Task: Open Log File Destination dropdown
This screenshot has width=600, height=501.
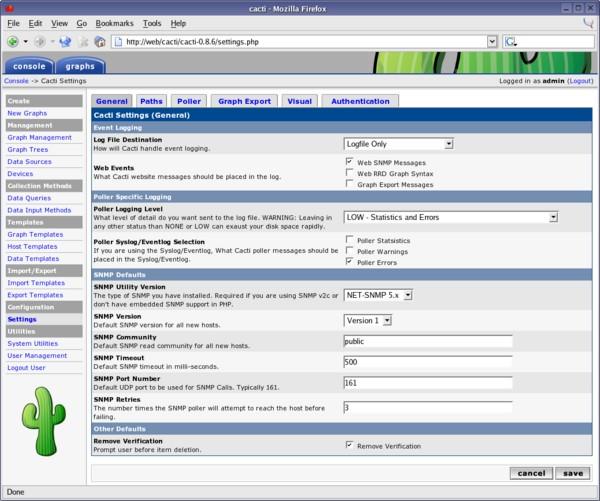Action: point(399,144)
